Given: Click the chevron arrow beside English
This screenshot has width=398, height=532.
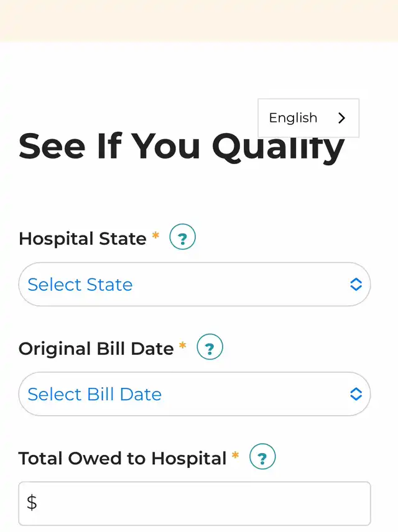Looking at the screenshot, I should [x=341, y=118].
